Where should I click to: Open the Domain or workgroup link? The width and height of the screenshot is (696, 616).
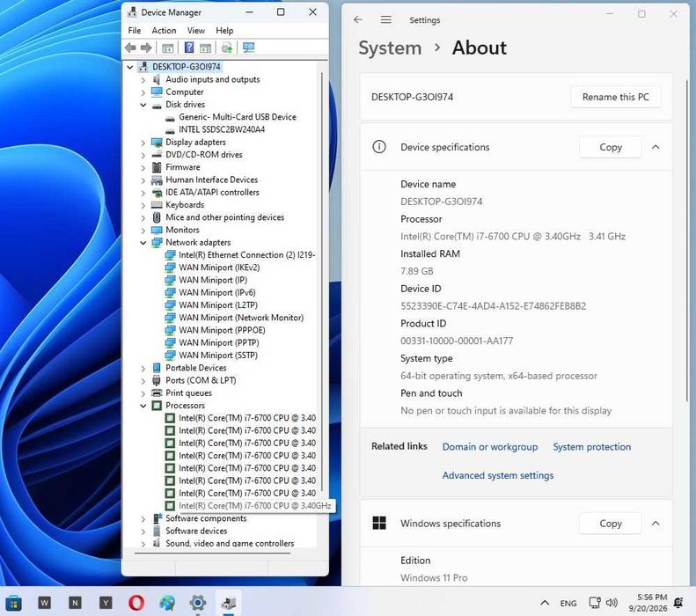(489, 446)
